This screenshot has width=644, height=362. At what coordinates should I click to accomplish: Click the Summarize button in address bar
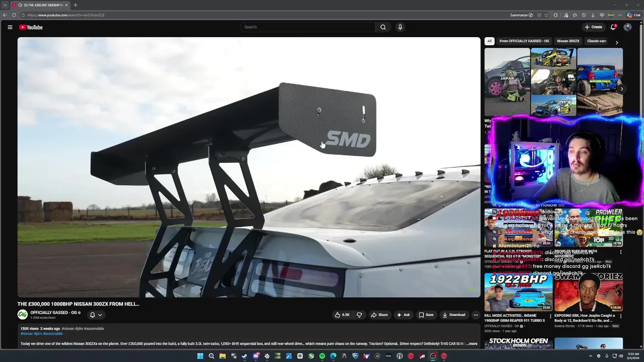pyautogui.click(x=521, y=15)
